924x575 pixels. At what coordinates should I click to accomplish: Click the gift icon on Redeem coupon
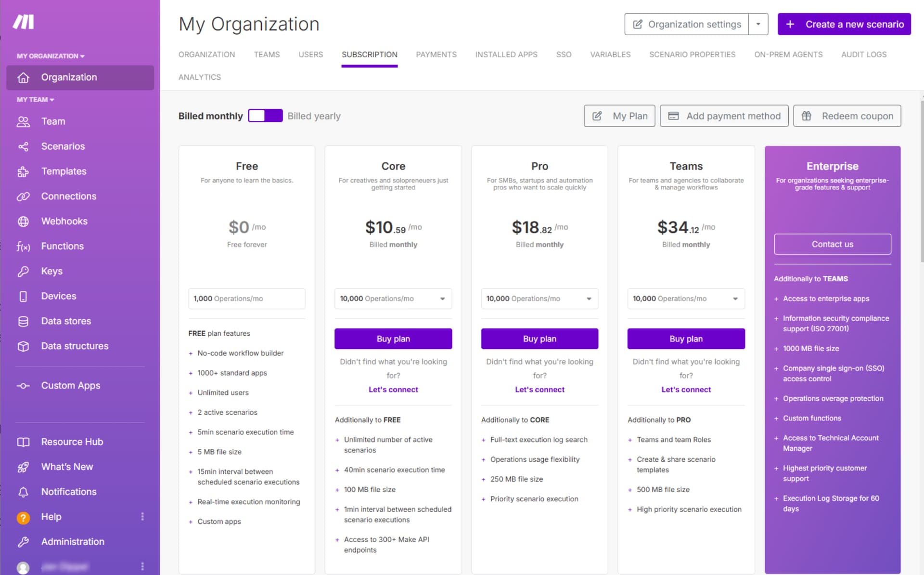pyautogui.click(x=807, y=116)
